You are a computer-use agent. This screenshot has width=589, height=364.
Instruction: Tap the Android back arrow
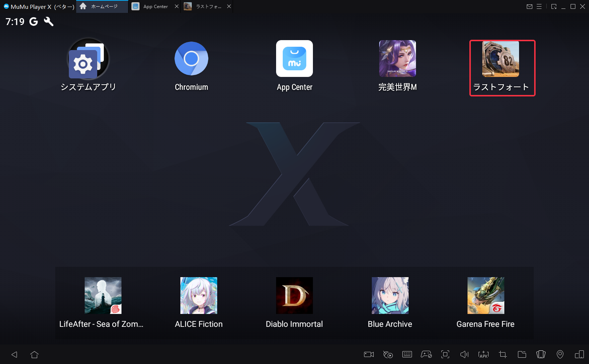pyautogui.click(x=14, y=354)
